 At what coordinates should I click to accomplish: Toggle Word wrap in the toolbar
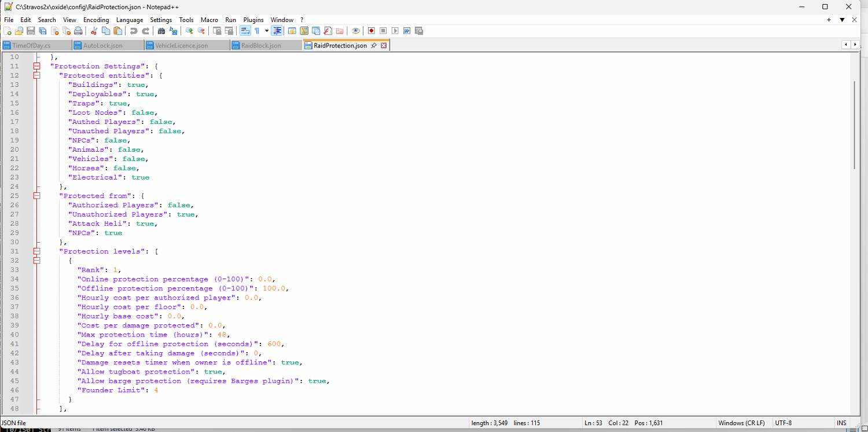pos(245,31)
